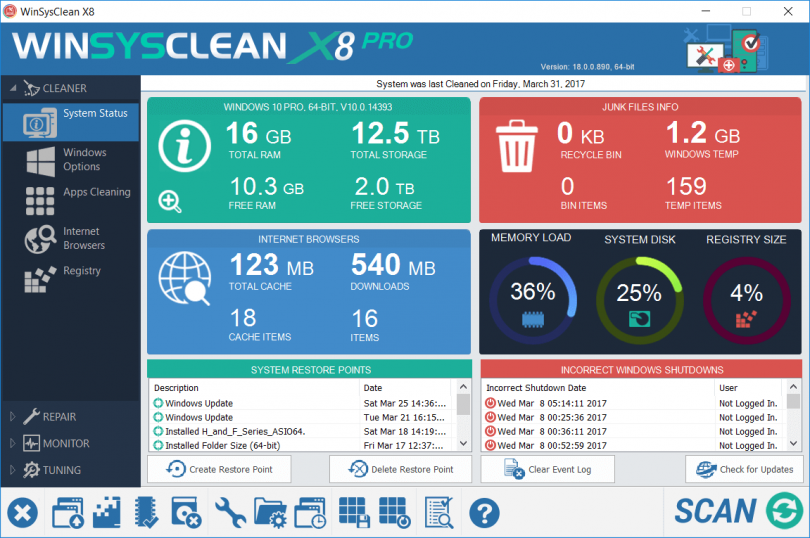Viewport: 810px width, 538px height.
Task: Open the help question mark icon
Action: point(484,513)
